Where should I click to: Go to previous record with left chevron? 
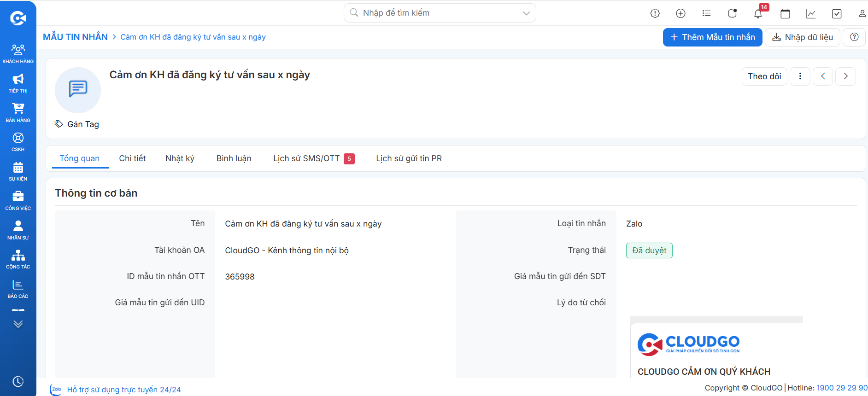(823, 76)
